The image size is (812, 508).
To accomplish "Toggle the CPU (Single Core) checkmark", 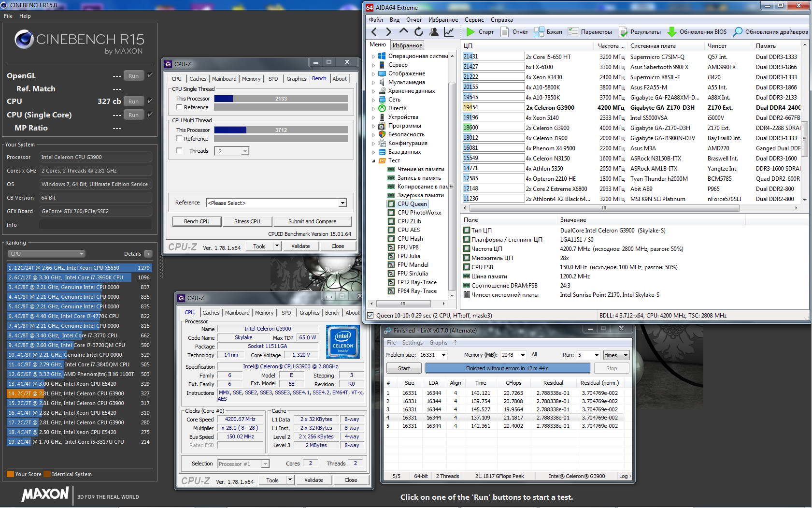I will [150, 115].
